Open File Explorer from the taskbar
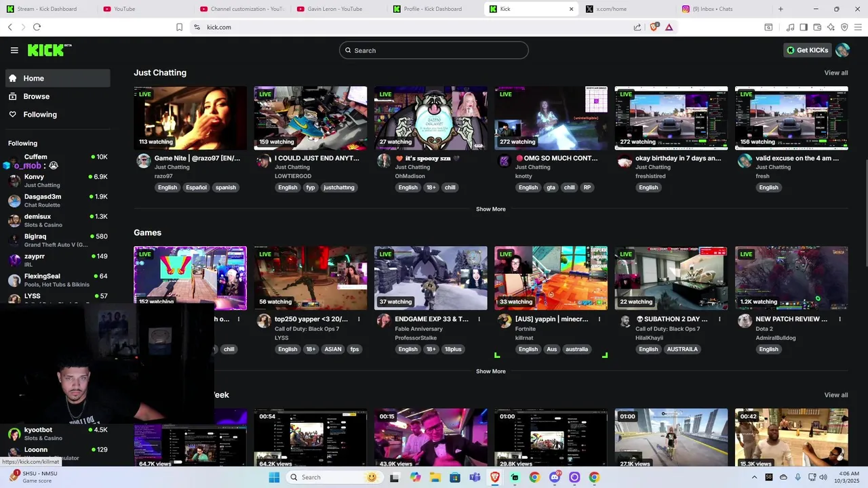This screenshot has height=488, width=868. pyautogui.click(x=435, y=477)
